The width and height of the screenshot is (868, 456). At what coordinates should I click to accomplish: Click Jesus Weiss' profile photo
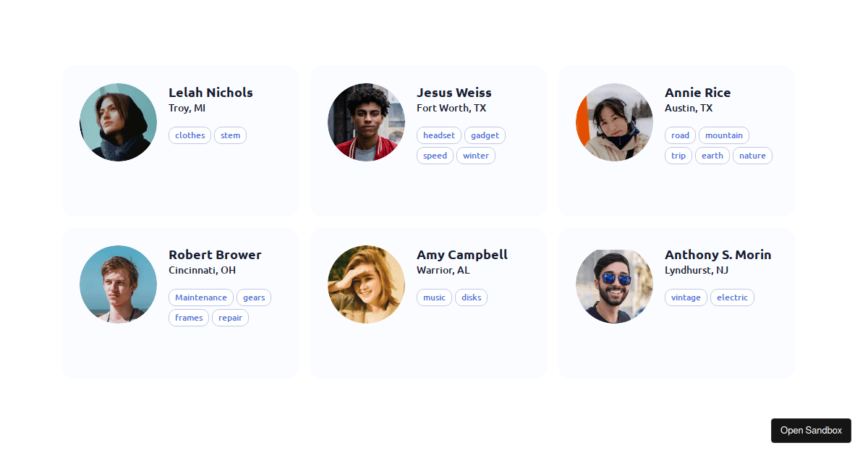(366, 122)
